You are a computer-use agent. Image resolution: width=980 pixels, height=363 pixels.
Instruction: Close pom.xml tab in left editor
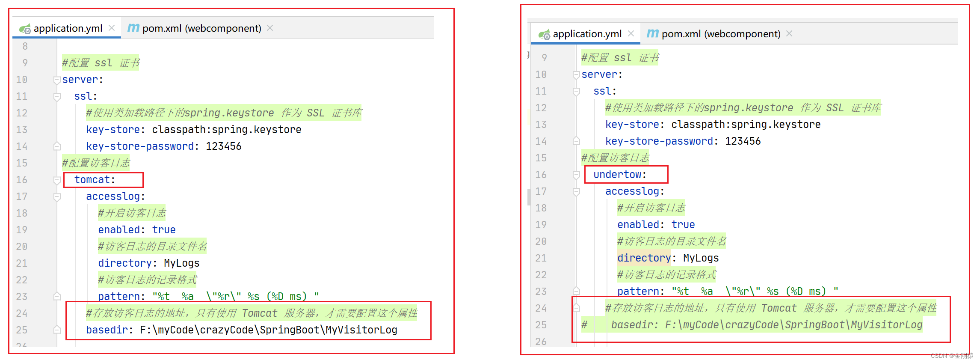[x=270, y=28]
